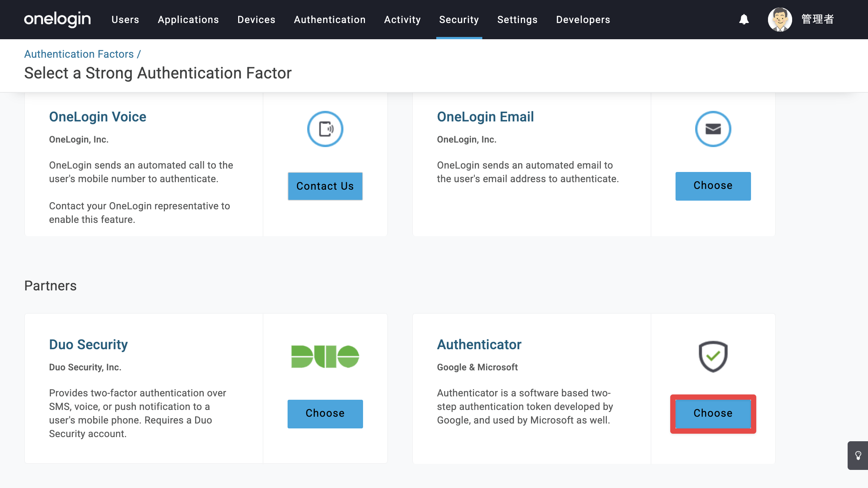Open the Developers menu
This screenshot has height=488, width=868.
583,20
